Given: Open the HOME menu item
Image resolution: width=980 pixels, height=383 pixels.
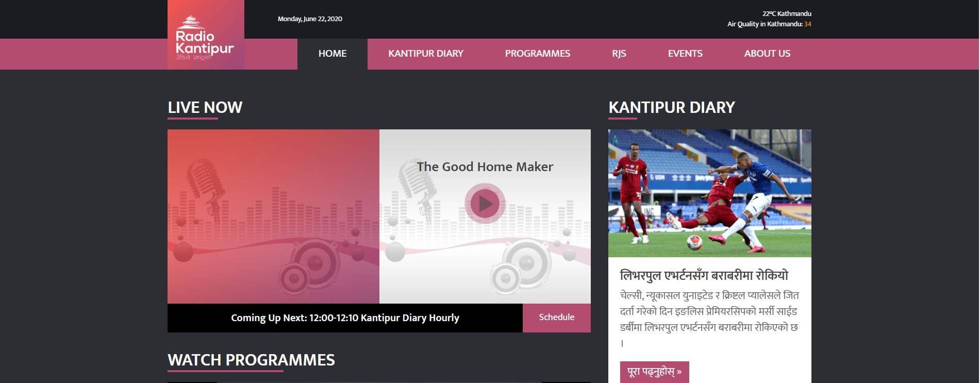Looking at the screenshot, I should 333,54.
